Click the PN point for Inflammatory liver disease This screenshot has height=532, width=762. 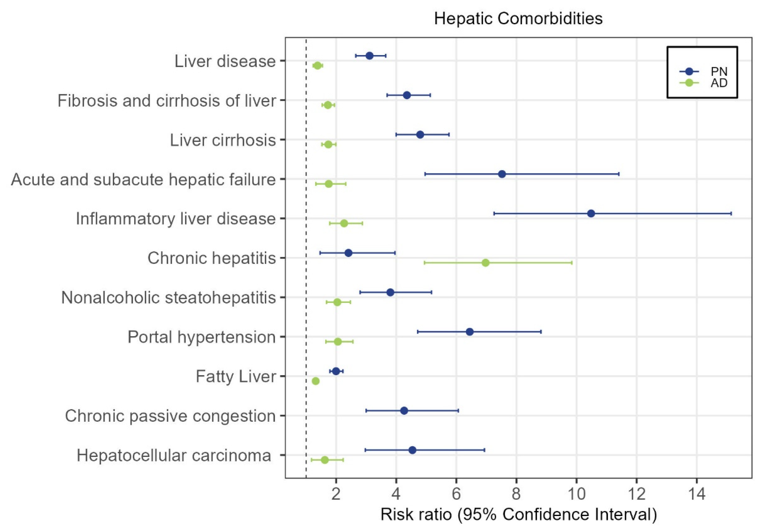click(591, 214)
